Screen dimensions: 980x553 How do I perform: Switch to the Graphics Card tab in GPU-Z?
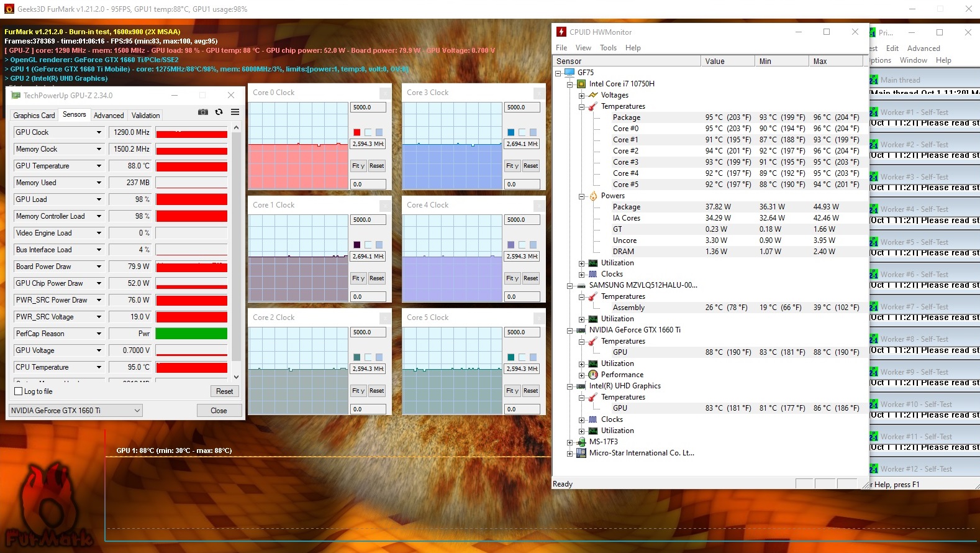pos(34,116)
